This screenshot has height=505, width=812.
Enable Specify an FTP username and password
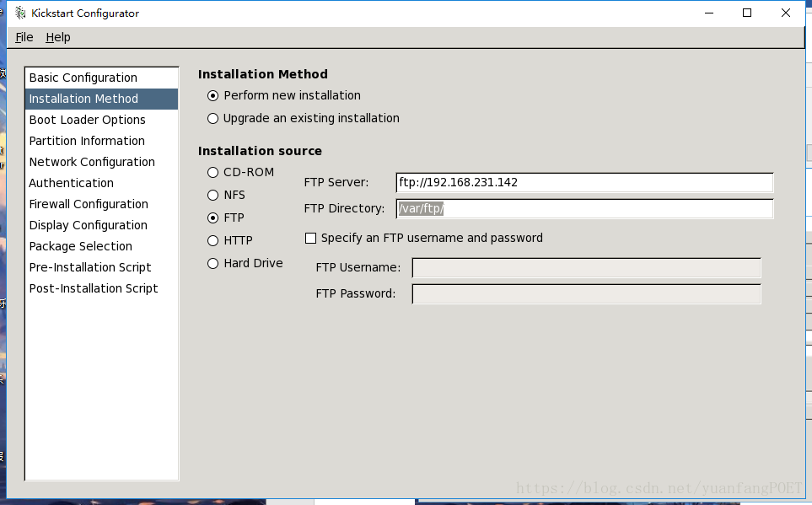pos(310,239)
